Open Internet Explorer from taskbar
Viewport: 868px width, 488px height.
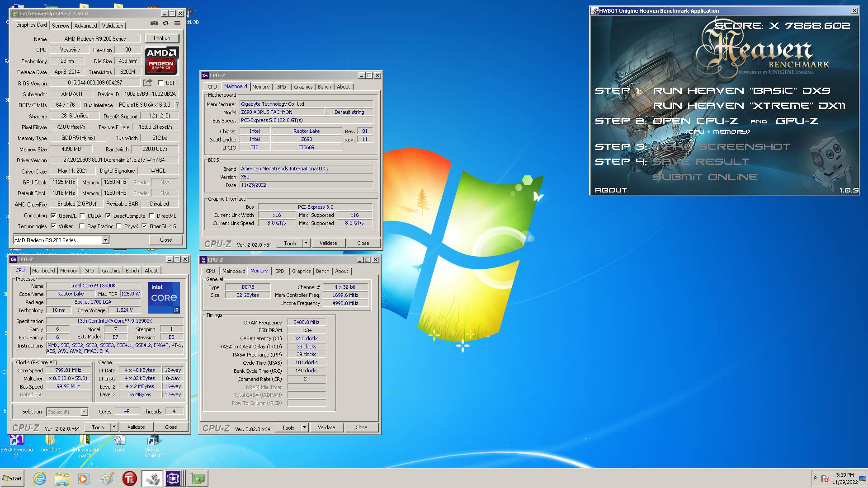pos(40,479)
